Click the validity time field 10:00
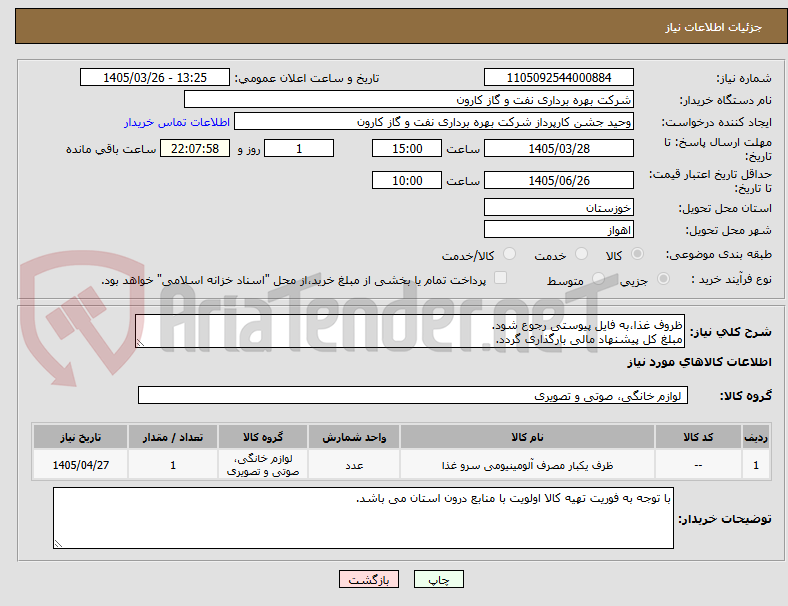The image size is (788, 606). click(x=407, y=180)
